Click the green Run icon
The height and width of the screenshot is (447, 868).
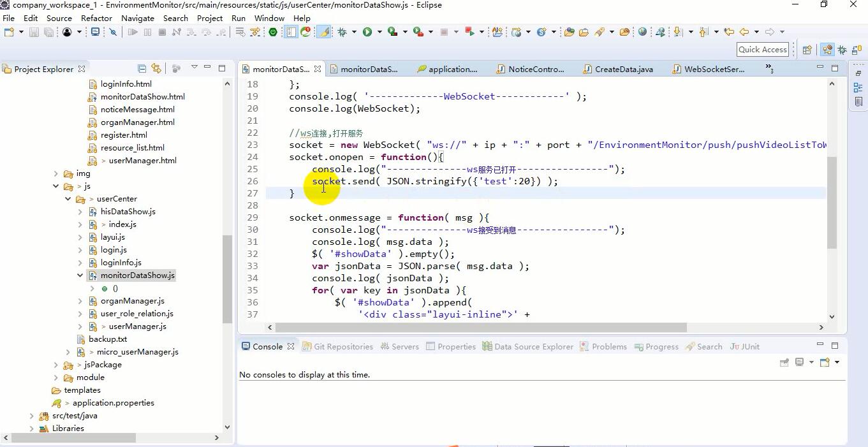coord(367,32)
